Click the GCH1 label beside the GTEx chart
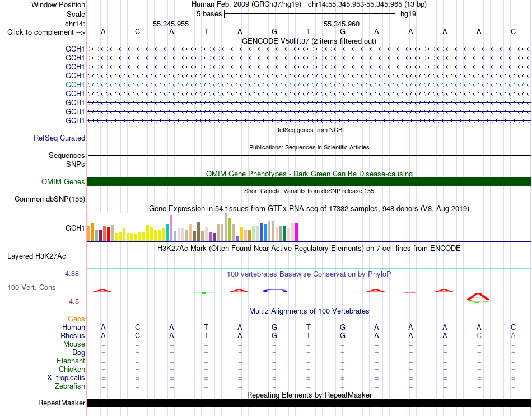The image size is (532, 416). [74, 228]
